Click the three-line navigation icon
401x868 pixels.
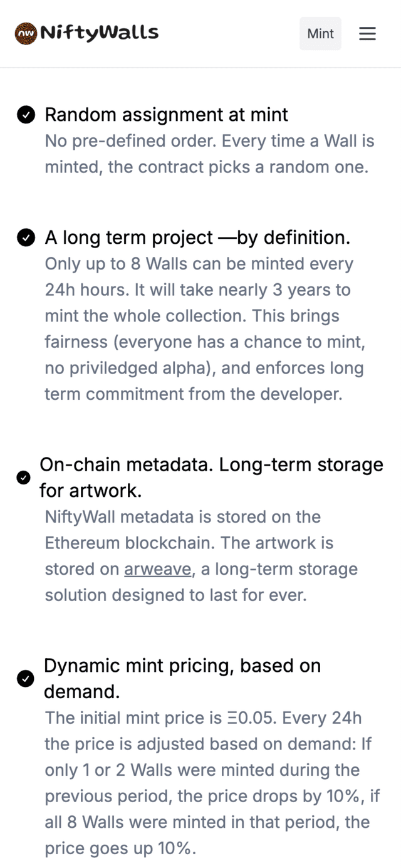click(367, 34)
